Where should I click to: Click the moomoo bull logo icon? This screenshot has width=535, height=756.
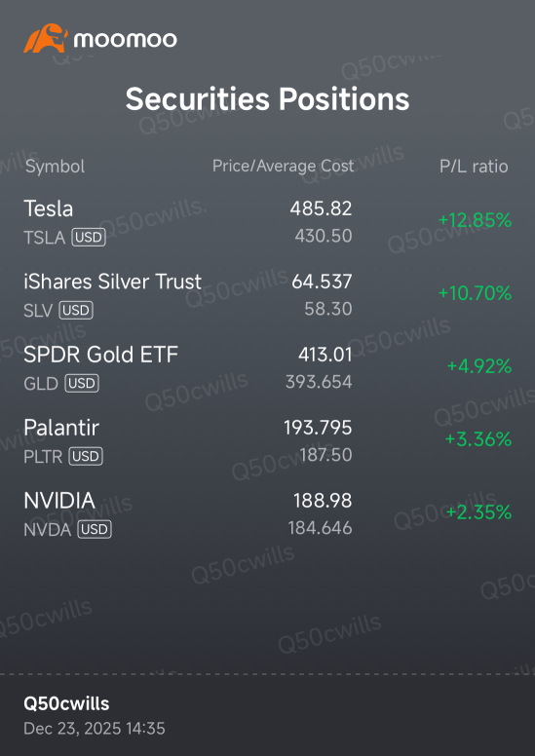click(46, 38)
